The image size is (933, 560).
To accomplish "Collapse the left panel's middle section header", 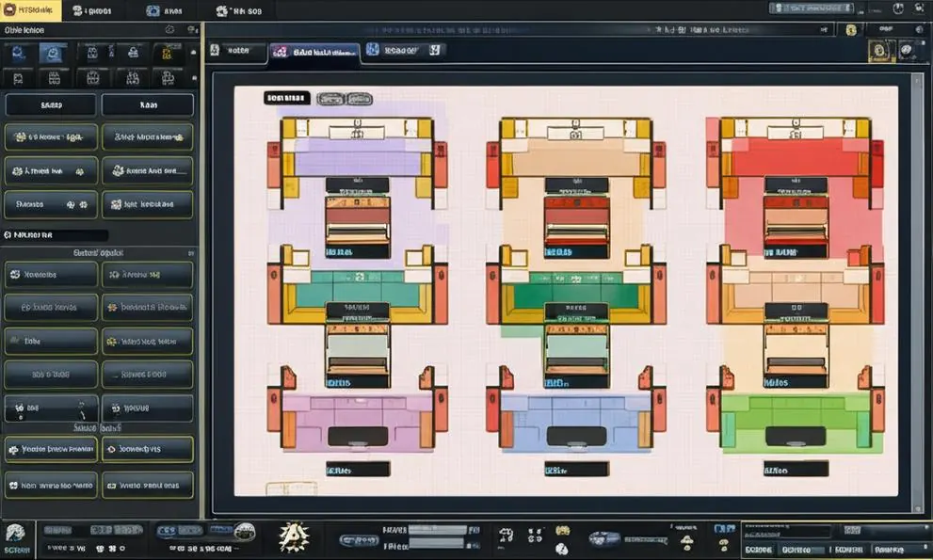I will pos(100,253).
